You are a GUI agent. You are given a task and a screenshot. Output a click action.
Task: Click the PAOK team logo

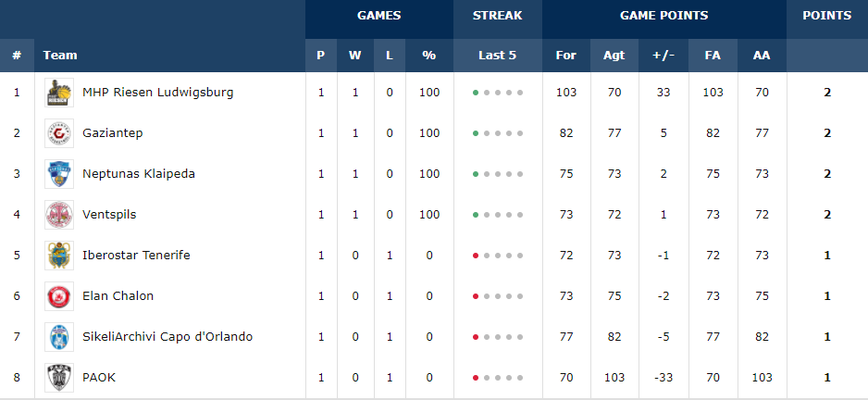[x=59, y=378]
